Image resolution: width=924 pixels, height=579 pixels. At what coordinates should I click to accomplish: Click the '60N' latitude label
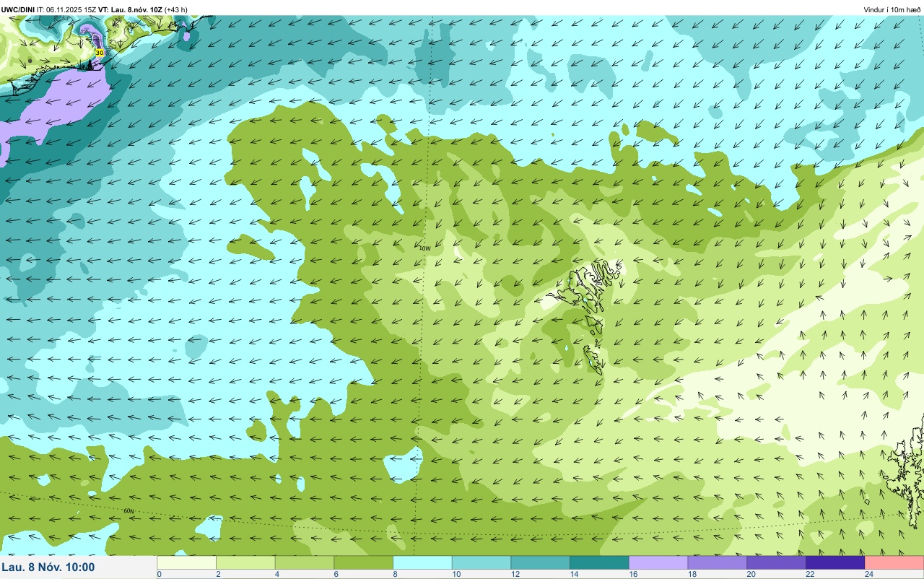click(x=128, y=511)
